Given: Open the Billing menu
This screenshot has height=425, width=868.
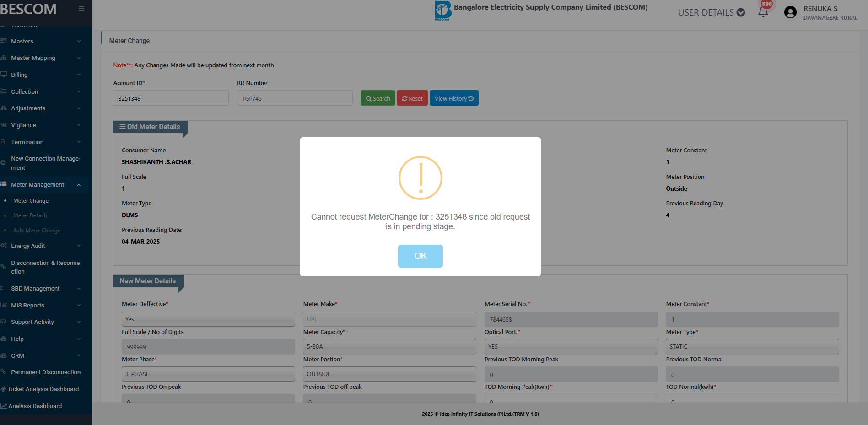Looking at the screenshot, I should click(44, 75).
